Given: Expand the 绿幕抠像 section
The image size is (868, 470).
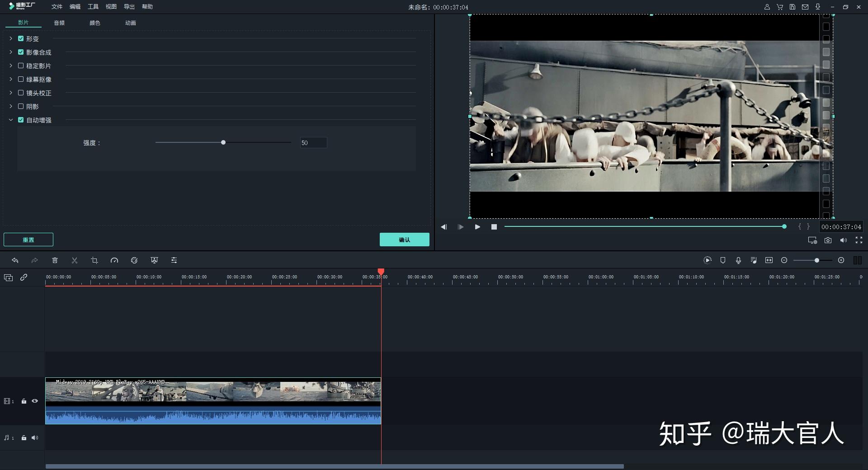Looking at the screenshot, I should 11,79.
